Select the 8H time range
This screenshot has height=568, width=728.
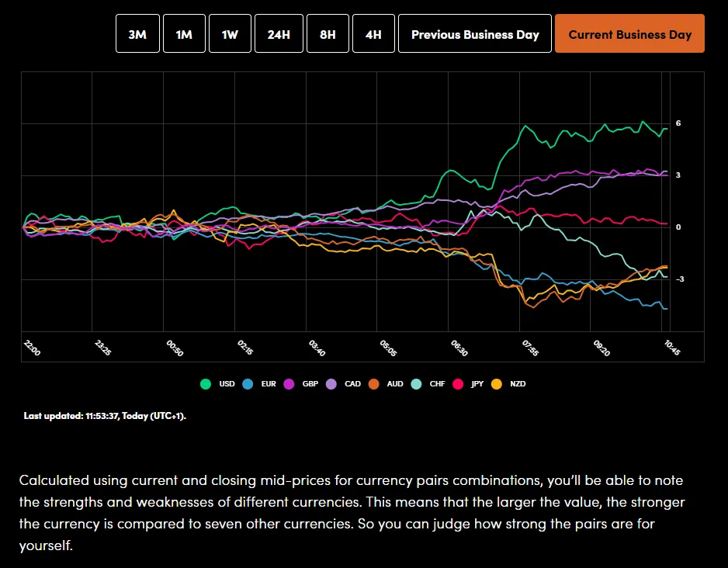click(x=328, y=34)
